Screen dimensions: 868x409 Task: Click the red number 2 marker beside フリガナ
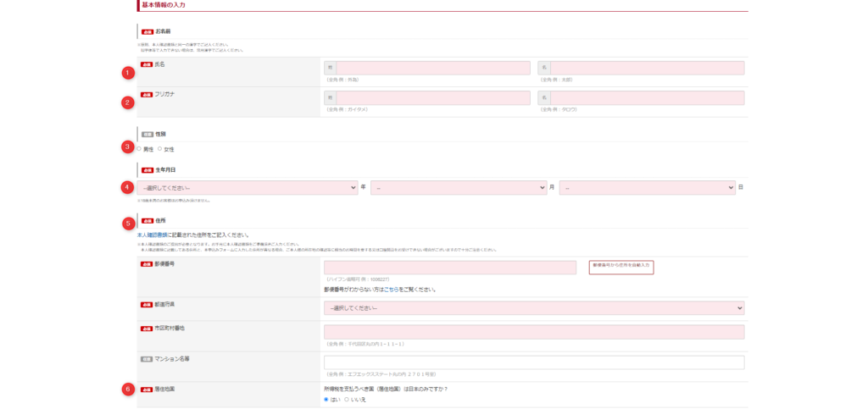click(x=128, y=102)
